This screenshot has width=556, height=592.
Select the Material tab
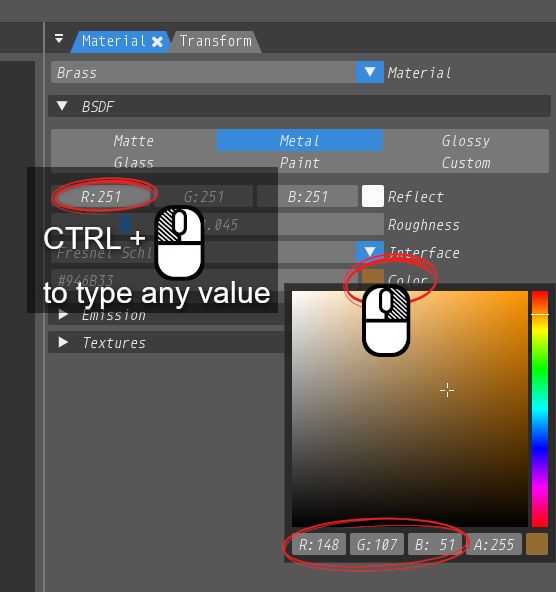114,41
